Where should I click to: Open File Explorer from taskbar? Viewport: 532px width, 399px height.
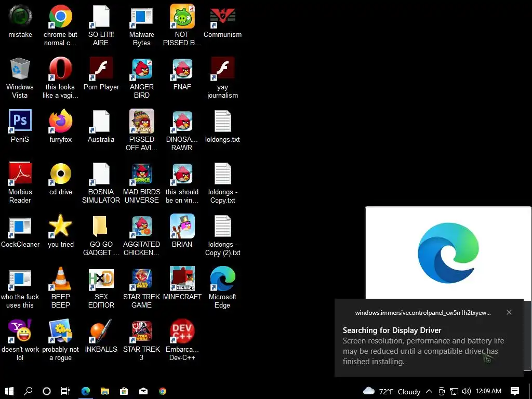[105, 391]
